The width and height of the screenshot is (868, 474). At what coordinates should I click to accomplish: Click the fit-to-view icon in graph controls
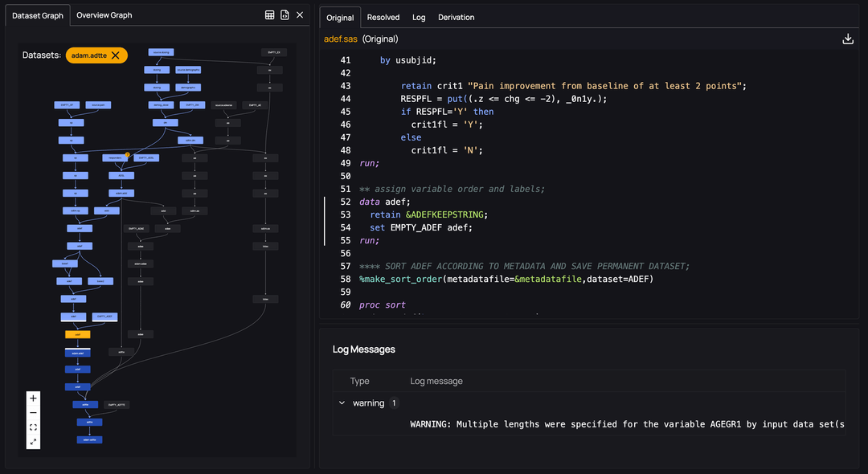click(x=33, y=427)
